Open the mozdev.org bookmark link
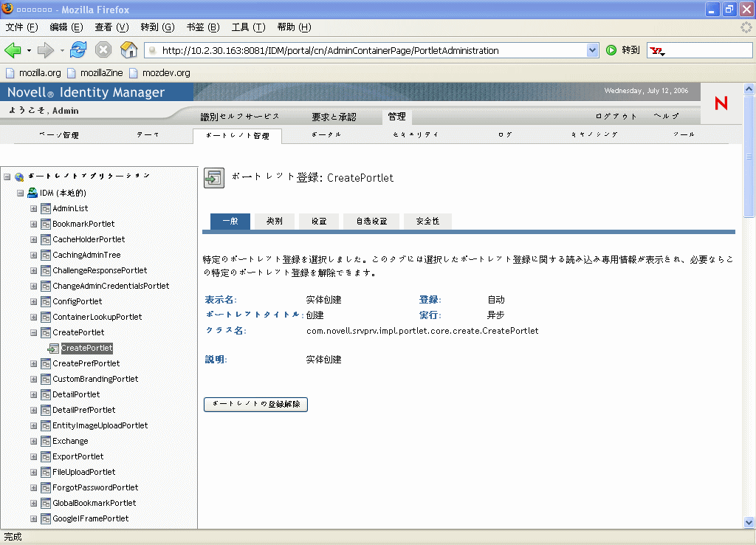 click(166, 73)
